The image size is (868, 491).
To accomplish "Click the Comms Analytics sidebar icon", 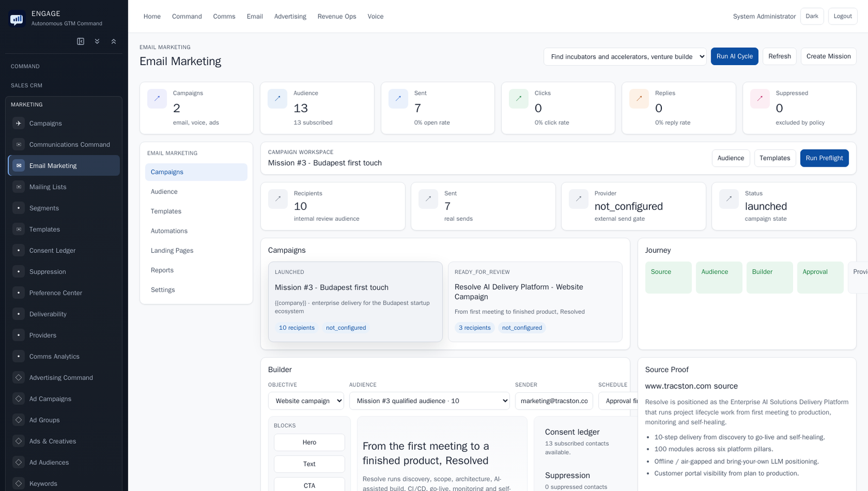I will pyautogui.click(x=18, y=356).
